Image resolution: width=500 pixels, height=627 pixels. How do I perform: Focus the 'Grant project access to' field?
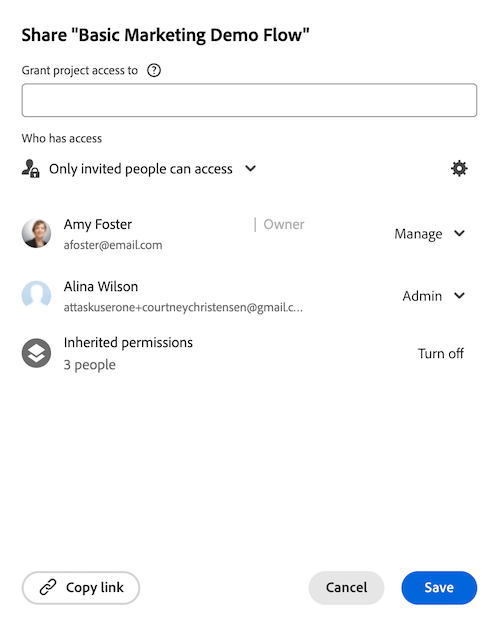(249, 100)
